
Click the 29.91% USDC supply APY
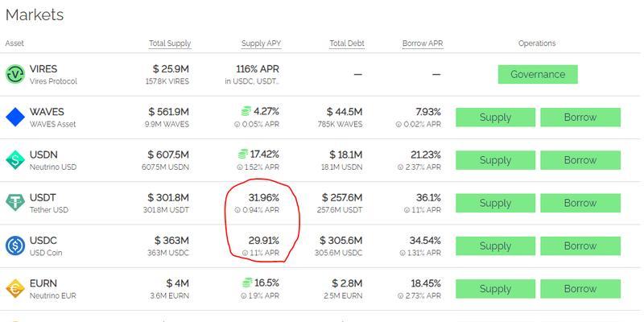pyautogui.click(x=264, y=240)
